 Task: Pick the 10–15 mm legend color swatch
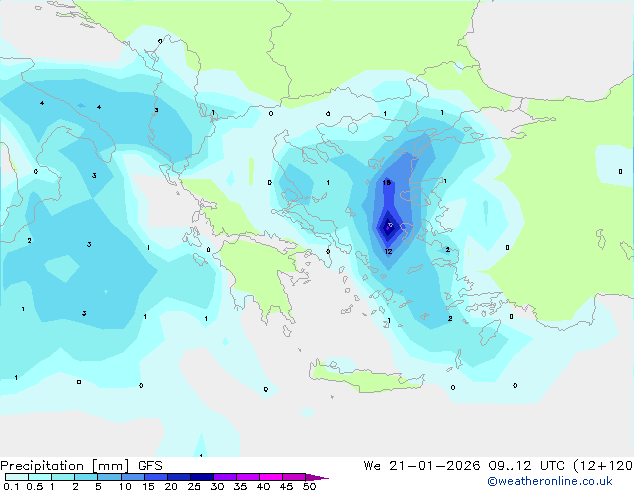(132, 477)
